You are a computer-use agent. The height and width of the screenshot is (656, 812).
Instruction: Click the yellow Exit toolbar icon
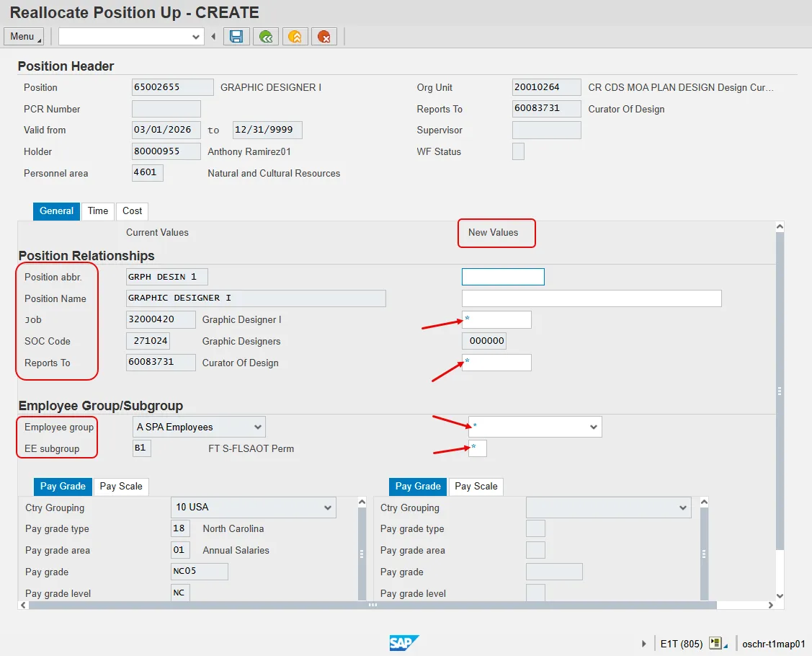295,37
